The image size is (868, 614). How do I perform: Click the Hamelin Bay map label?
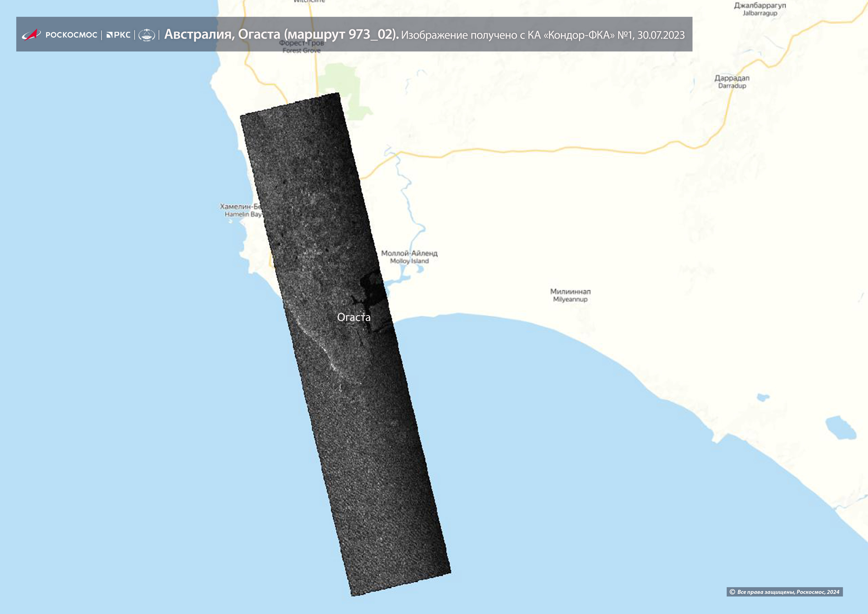click(242, 210)
